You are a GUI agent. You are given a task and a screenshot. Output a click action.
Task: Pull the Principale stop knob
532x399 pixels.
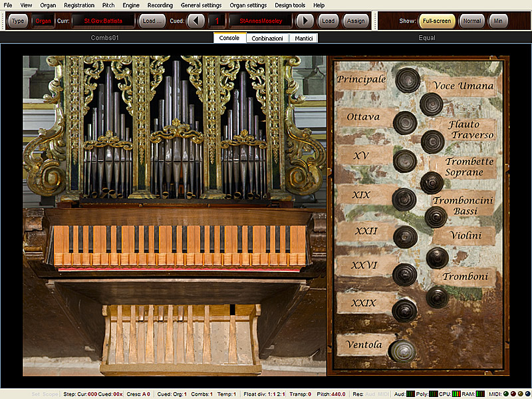tap(408, 80)
